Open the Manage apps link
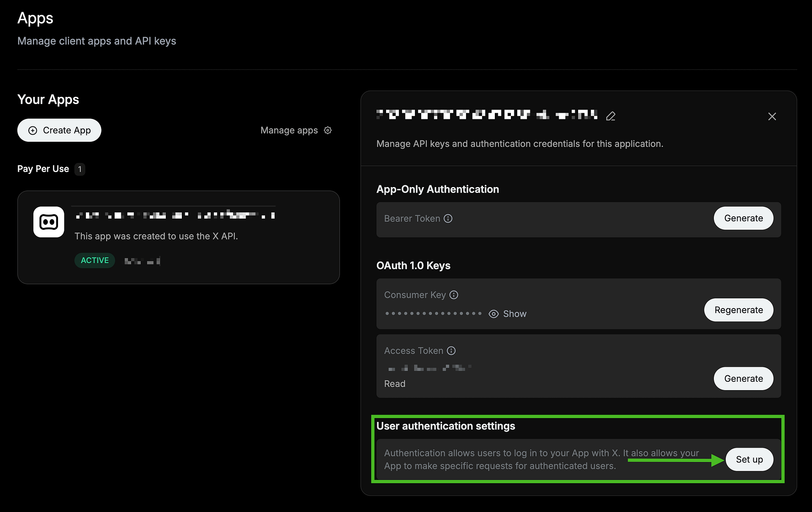 [289, 130]
